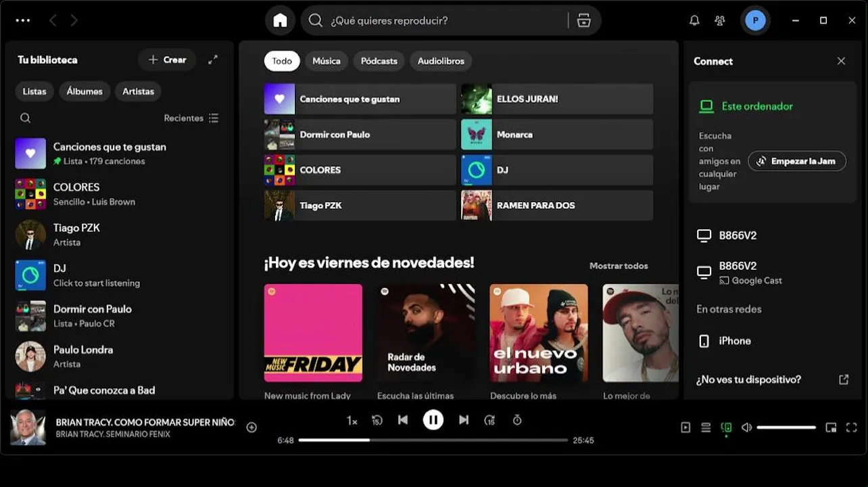Click the Brian Tracy now-playing cover art

point(28,427)
